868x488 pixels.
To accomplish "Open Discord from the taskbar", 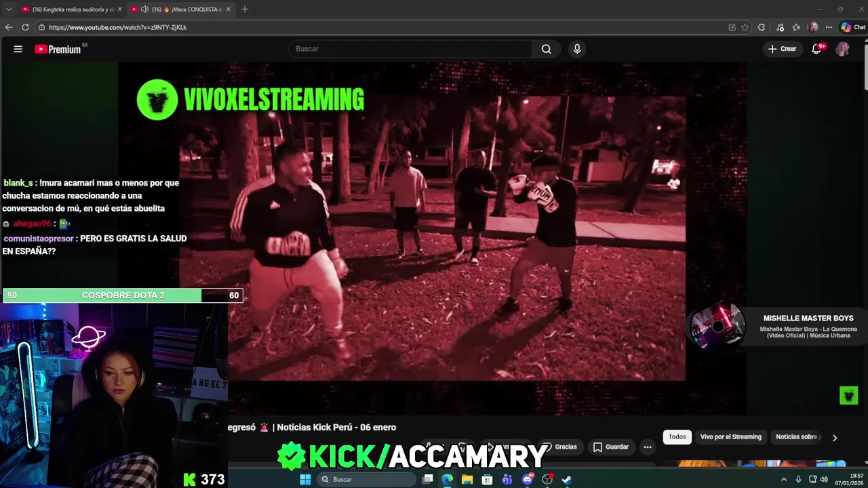I will (528, 479).
